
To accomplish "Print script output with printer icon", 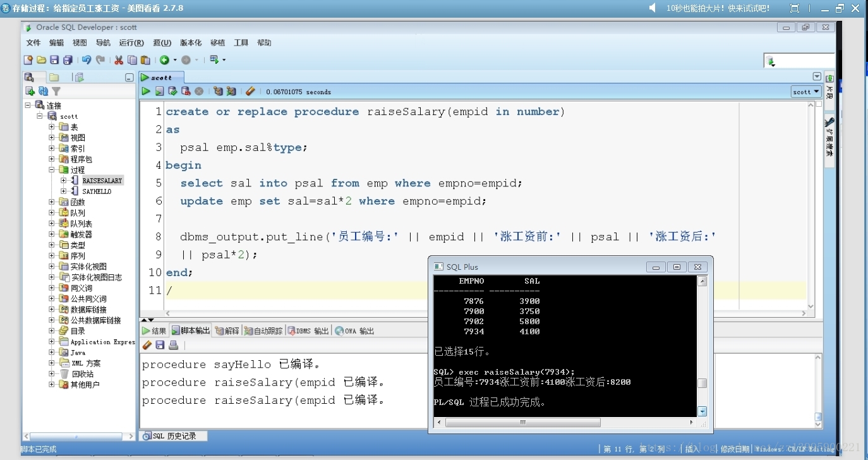I will pos(173,345).
